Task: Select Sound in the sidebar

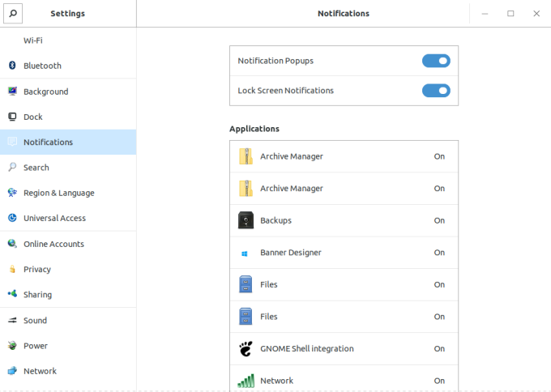Action: 35,321
